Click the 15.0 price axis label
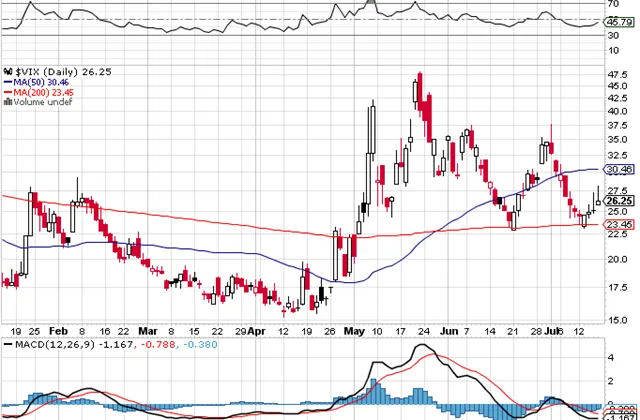 pyautogui.click(x=617, y=320)
